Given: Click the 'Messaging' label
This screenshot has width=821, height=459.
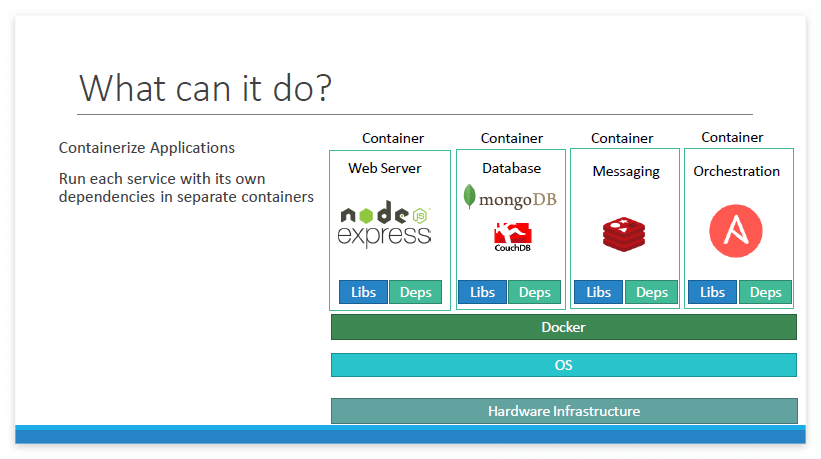Looking at the screenshot, I should 626,172.
